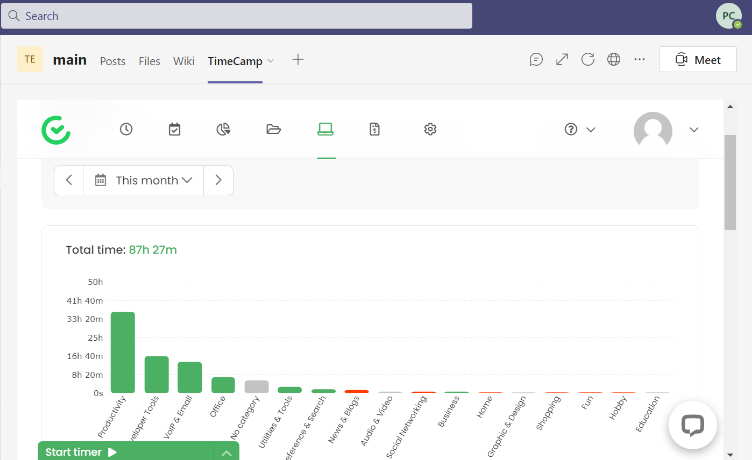The height and width of the screenshot is (460, 752).
Task: Switch to the Files tab
Action: coord(149,61)
